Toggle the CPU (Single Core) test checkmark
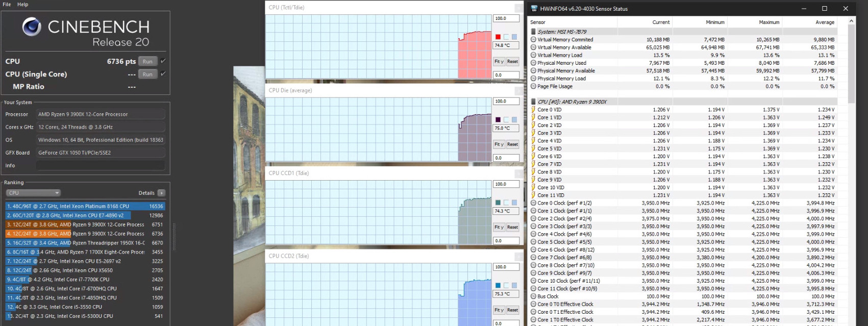This screenshot has width=868, height=326. point(163,73)
